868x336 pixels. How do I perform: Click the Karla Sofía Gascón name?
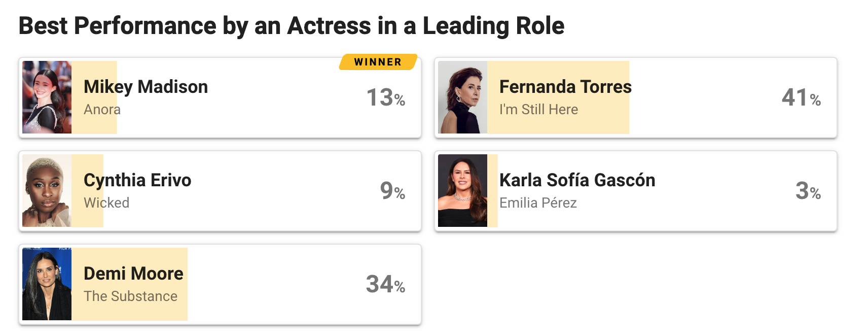pyautogui.click(x=577, y=180)
